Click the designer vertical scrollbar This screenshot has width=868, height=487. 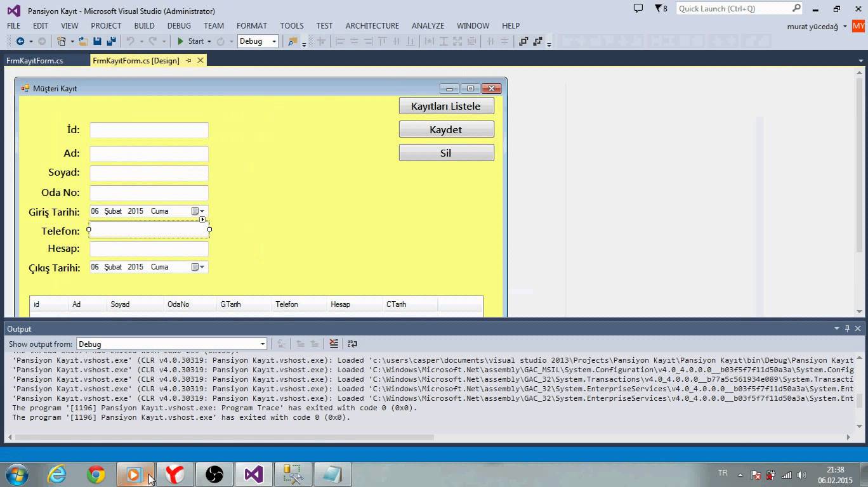tap(860, 165)
